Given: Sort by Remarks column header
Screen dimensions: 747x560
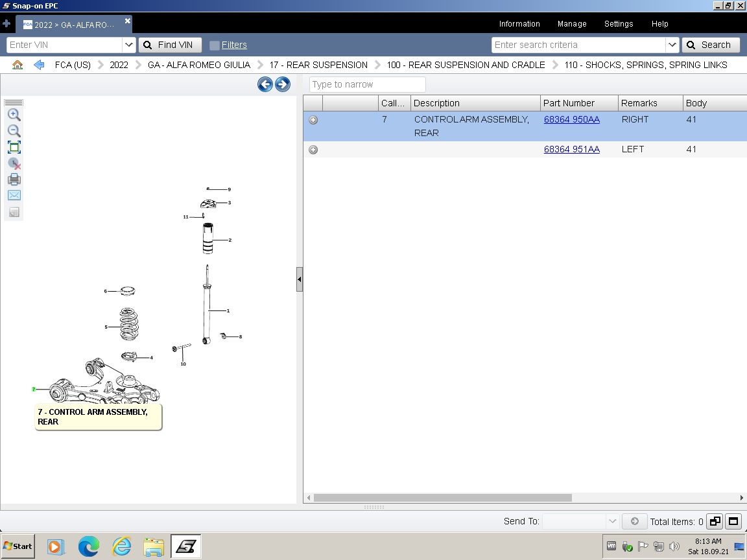Looking at the screenshot, I should (650, 103).
